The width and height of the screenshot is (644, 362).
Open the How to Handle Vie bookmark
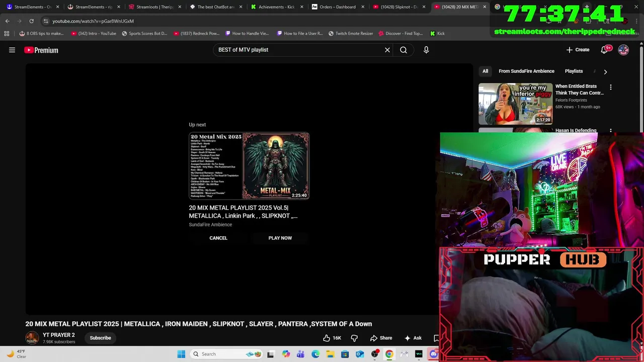click(x=247, y=33)
